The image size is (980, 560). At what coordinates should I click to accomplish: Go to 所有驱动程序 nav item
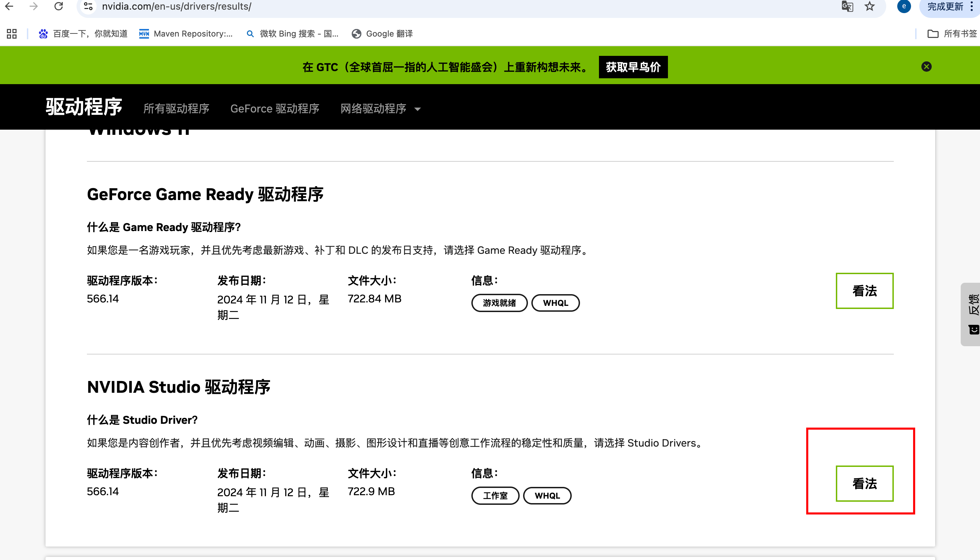[x=176, y=109]
